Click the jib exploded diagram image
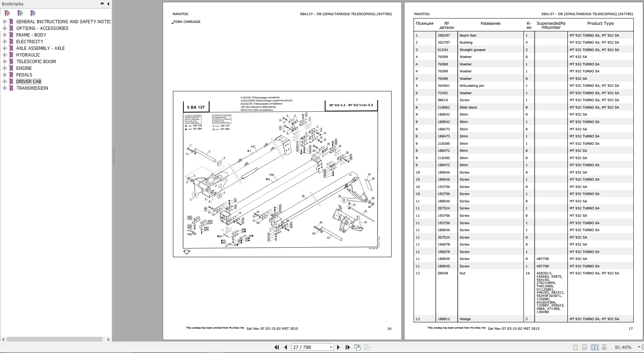644x353 pixels. [x=282, y=174]
